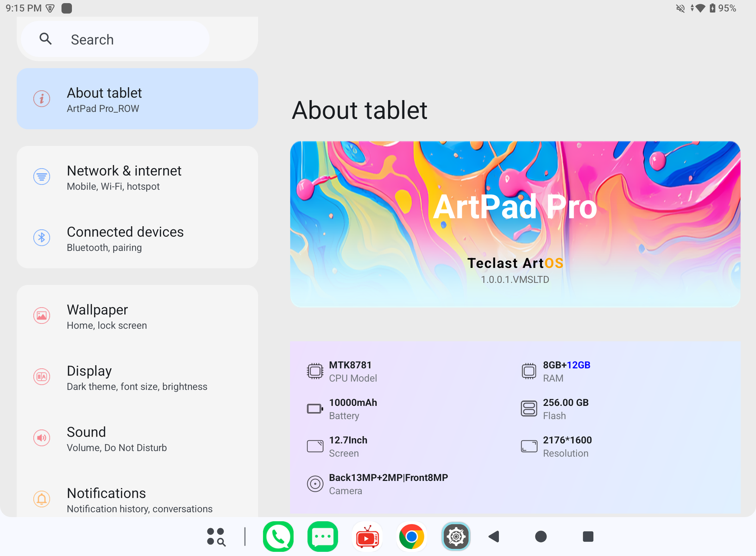The height and width of the screenshot is (556, 756).
Task: Open Network & internet settings
Action: (x=137, y=177)
